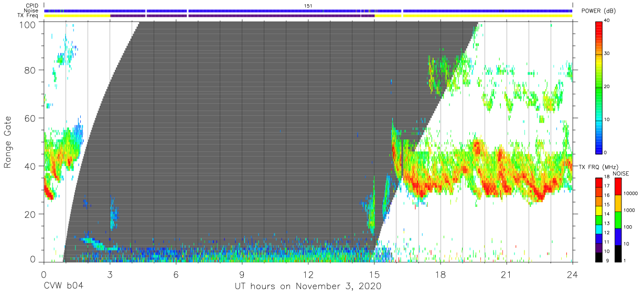Image resolution: width=644 pixels, height=297 pixels.
Task: Click the Noise strip at top
Action: [308, 10]
